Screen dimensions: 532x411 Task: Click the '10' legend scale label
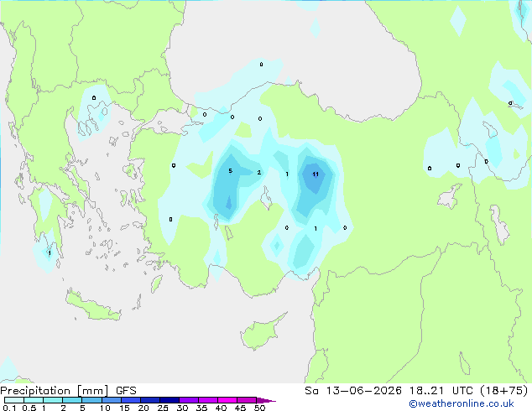click(105, 408)
